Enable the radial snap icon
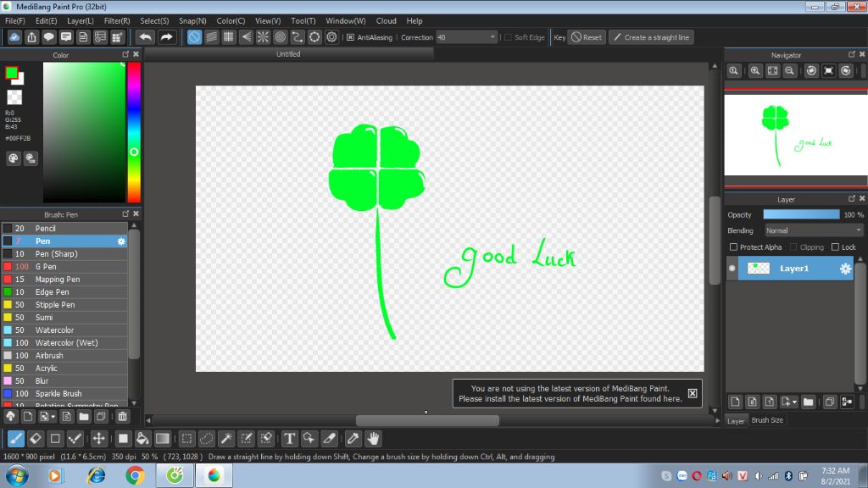This screenshot has width=868, height=488. (x=263, y=37)
